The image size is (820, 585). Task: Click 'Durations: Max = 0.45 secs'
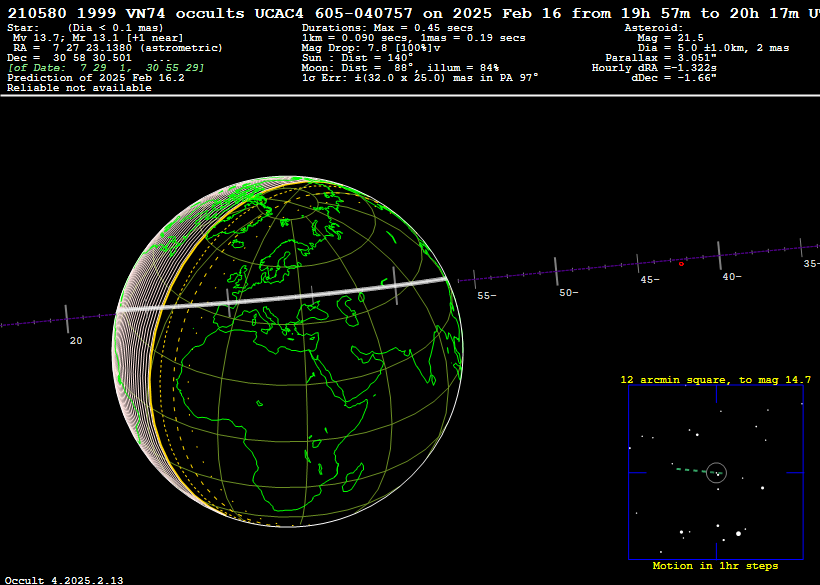387,28
